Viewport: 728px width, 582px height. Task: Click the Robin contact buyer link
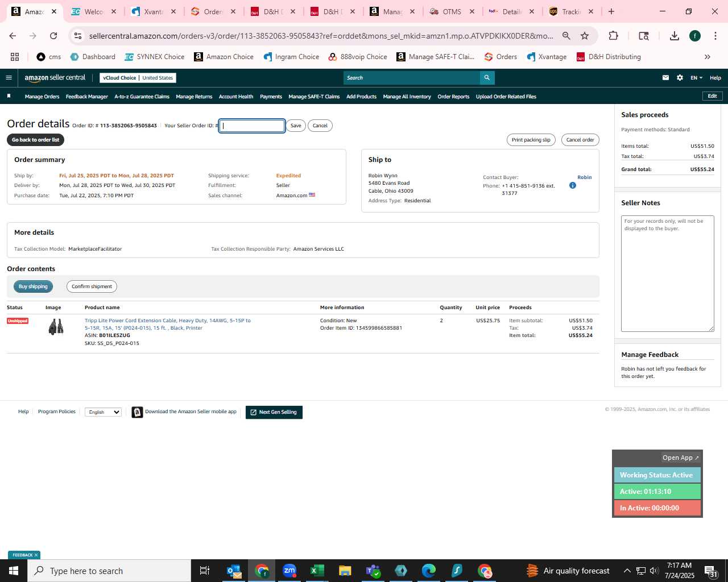(x=584, y=177)
